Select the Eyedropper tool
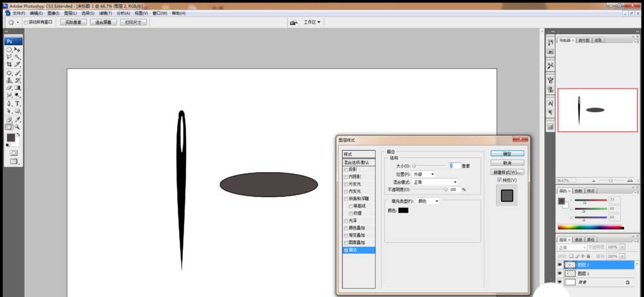Image resolution: width=644 pixels, height=297 pixels. tap(17, 120)
